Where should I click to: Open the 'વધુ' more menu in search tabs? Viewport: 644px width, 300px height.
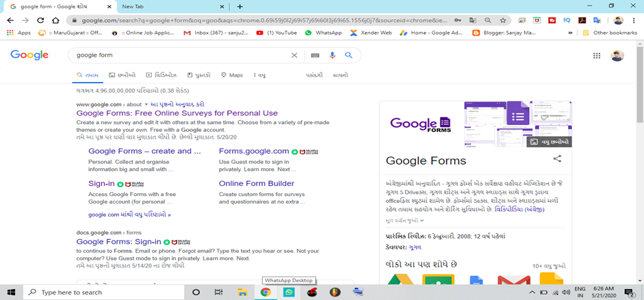pyautogui.click(x=260, y=75)
